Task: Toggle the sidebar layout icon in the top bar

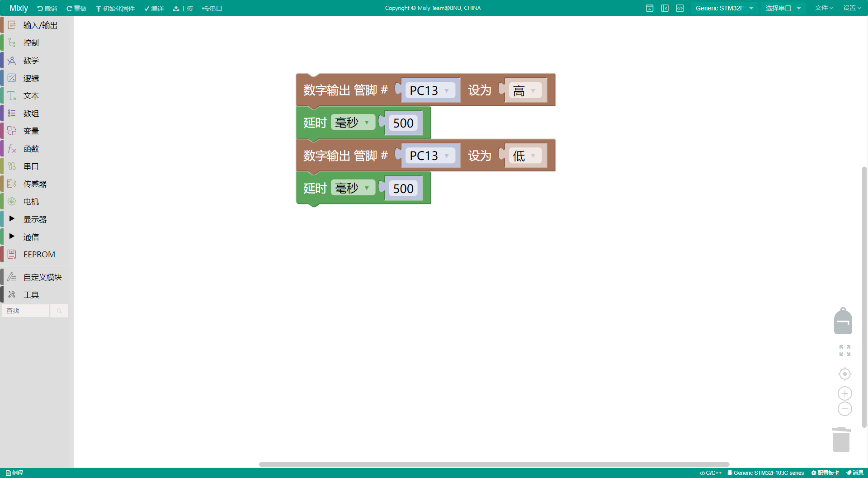Action: (665, 8)
